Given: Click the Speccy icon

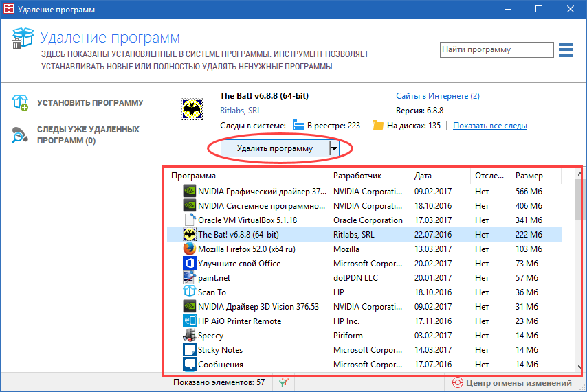Looking at the screenshot, I should click(190, 335).
